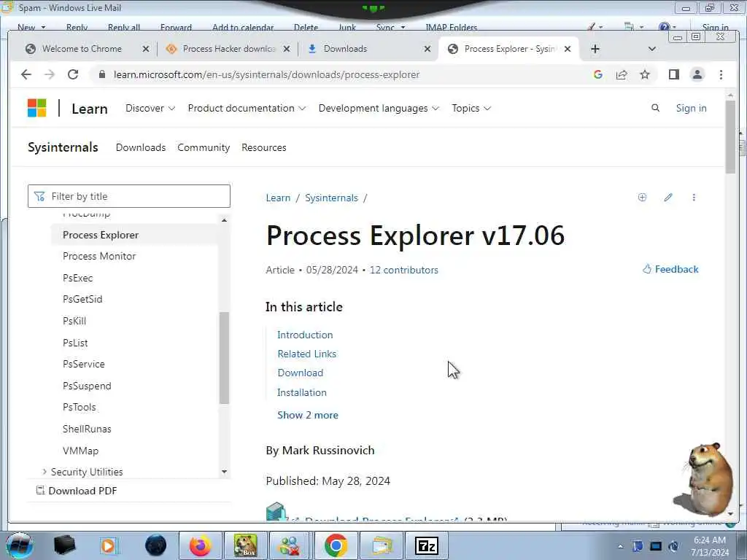Image resolution: width=747 pixels, height=560 pixels.
Task: Close the Process Hacker download tab
Action: pyautogui.click(x=286, y=49)
